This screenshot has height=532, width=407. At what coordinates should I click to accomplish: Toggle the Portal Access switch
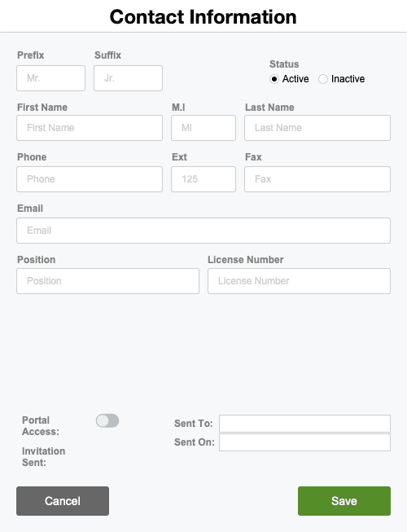click(107, 420)
